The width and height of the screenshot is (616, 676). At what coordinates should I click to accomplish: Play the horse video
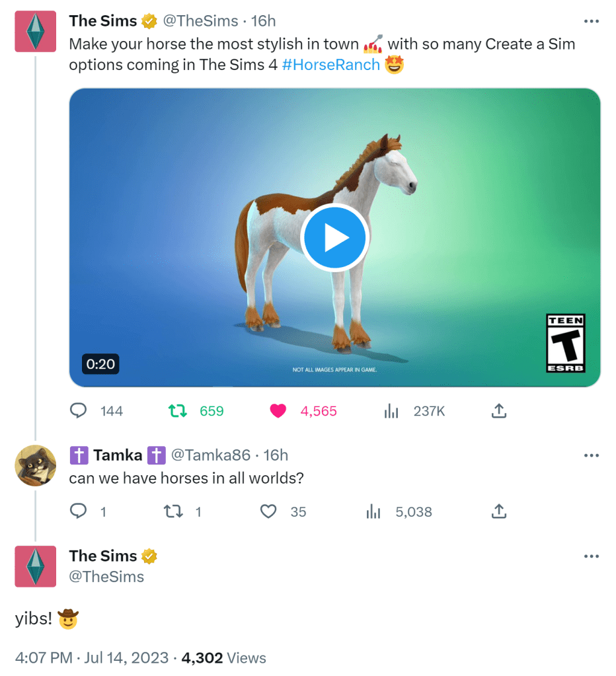click(x=334, y=238)
